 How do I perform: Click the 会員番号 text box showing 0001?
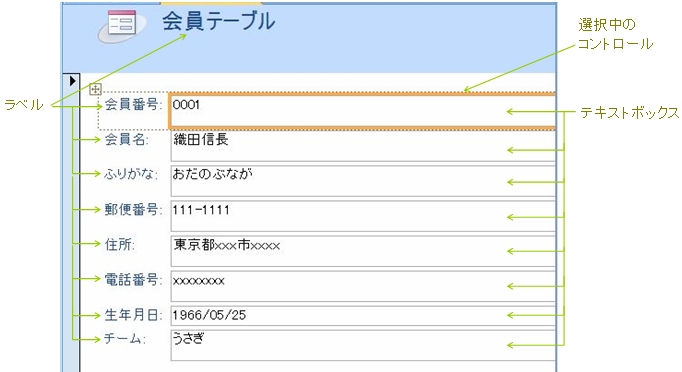coord(363,111)
